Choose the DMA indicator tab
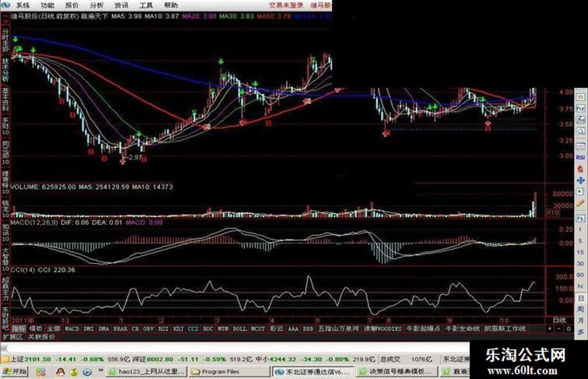 (x=103, y=329)
